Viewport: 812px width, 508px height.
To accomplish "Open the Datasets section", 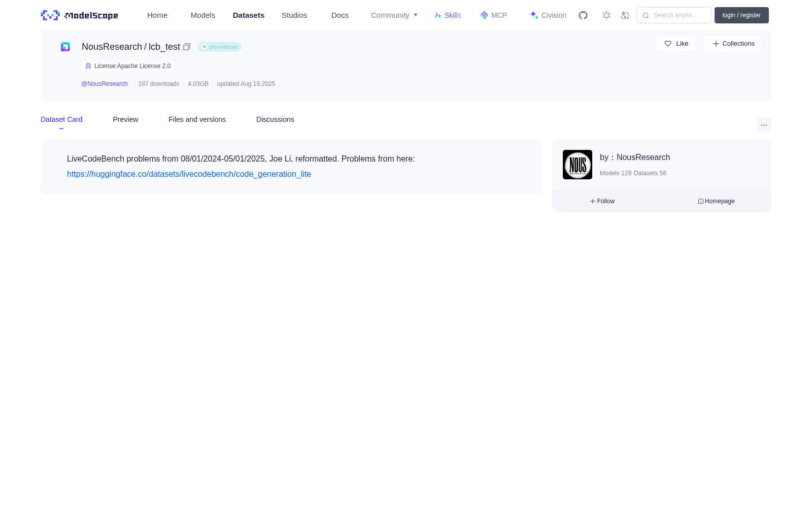I will coord(249,15).
